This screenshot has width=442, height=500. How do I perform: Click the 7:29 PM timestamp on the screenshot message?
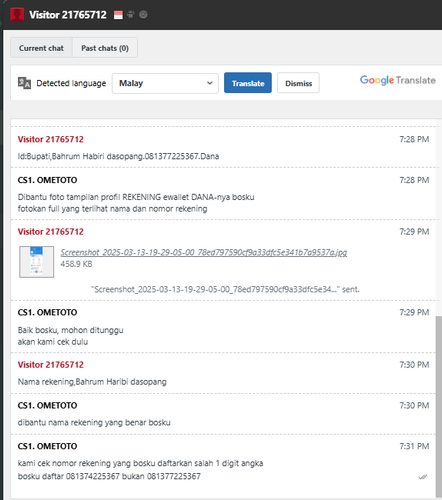pos(414,232)
